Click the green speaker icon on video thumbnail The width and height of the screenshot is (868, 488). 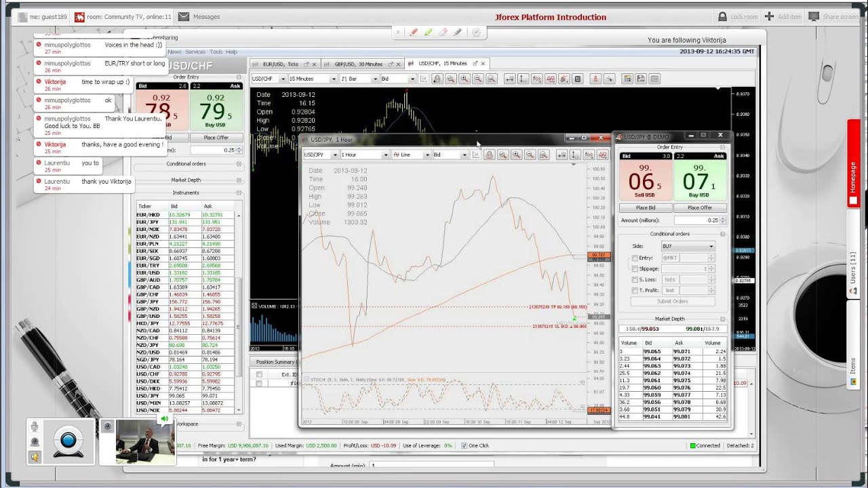[164, 419]
